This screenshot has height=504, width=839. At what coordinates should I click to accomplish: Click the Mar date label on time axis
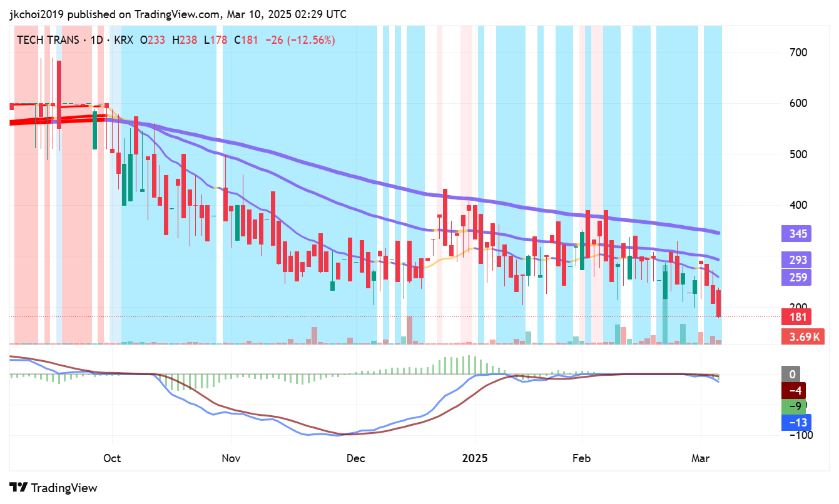701,458
